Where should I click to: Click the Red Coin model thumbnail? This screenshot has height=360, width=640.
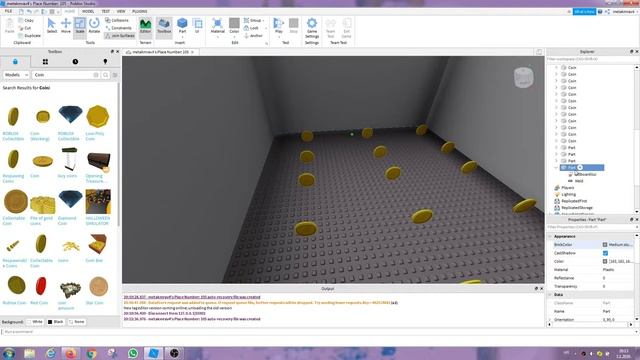(41, 286)
